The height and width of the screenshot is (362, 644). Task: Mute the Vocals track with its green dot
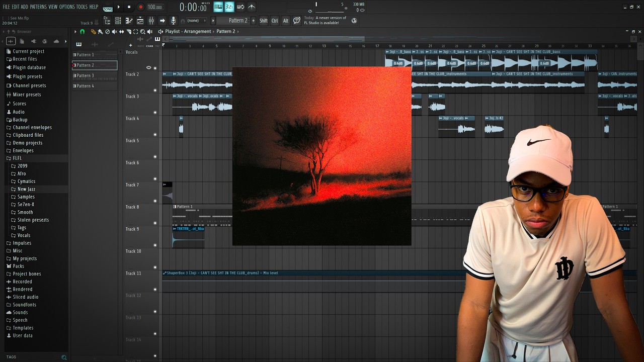[155, 68]
